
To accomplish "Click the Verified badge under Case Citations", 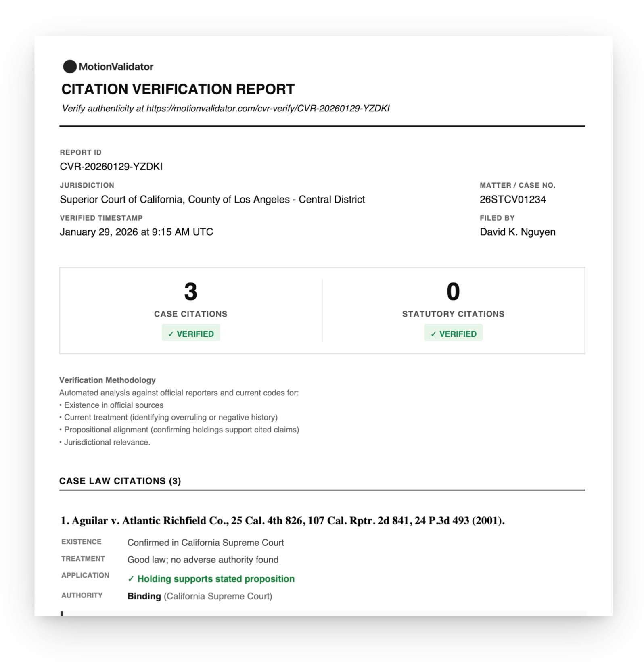I will pyautogui.click(x=191, y=334).
